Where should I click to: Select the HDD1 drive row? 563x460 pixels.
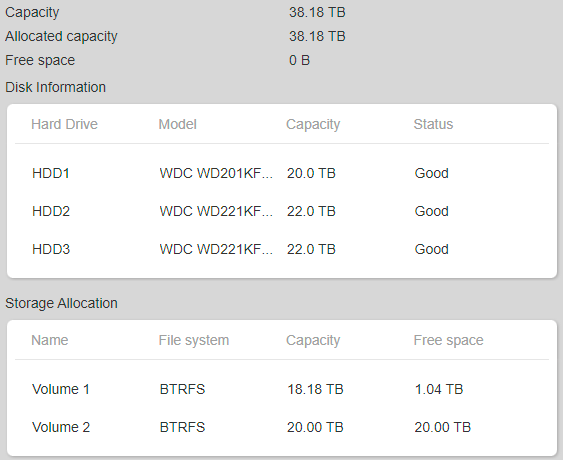pos(282,173)
